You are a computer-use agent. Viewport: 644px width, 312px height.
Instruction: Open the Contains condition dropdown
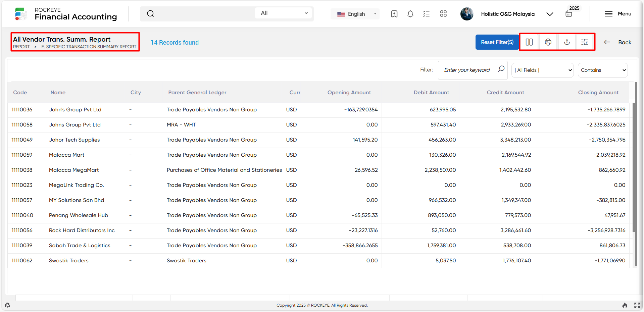[603, 70]
